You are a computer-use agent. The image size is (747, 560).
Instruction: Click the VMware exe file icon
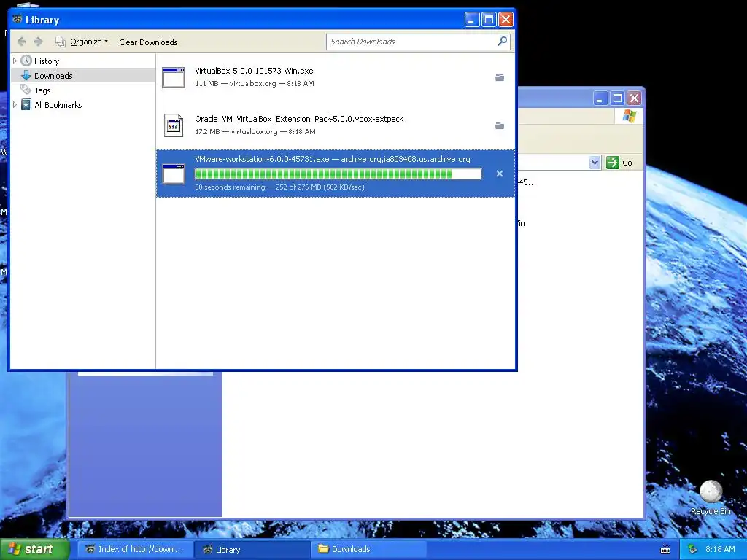[174, 174]
